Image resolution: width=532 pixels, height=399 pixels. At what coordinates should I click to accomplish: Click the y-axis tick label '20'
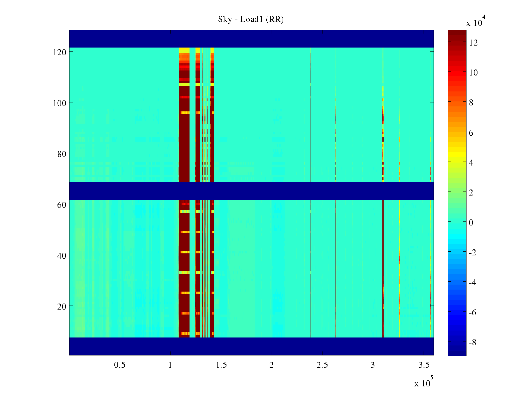pos(62,307)
